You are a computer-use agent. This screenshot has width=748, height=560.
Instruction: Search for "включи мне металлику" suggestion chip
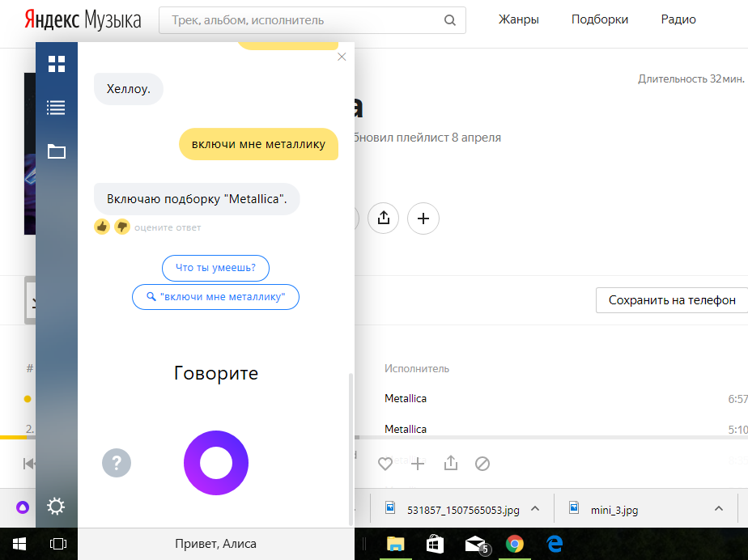[x=215, y=297]
